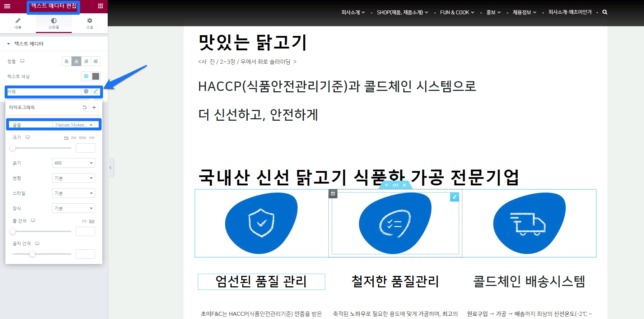Select justify text alignment

click(96, 61)
